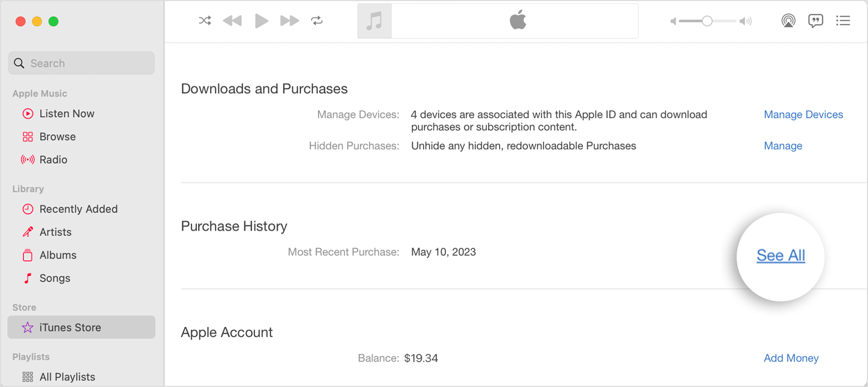Open the Up Next queue list
This screenshot has height=387, width=868.
pos(843,21)
